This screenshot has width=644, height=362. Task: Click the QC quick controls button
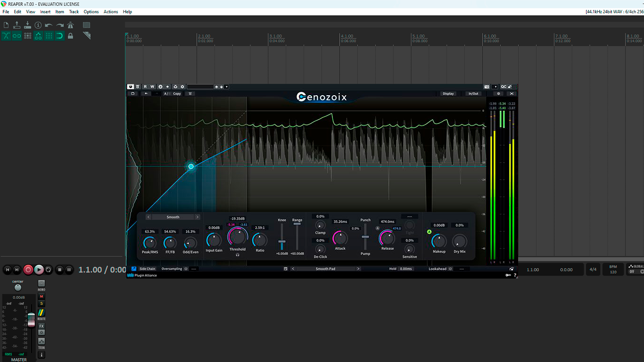(x=504, y=87)
